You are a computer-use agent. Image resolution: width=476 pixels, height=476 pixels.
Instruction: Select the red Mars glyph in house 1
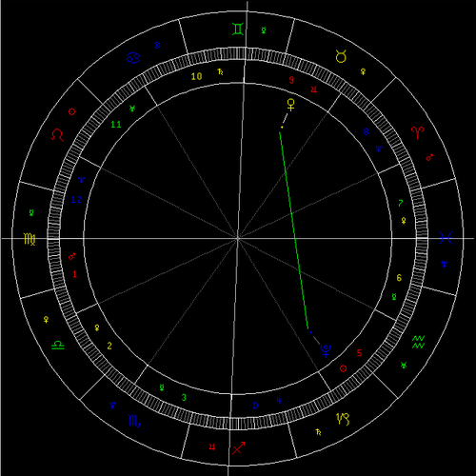(x=72, y=256)
